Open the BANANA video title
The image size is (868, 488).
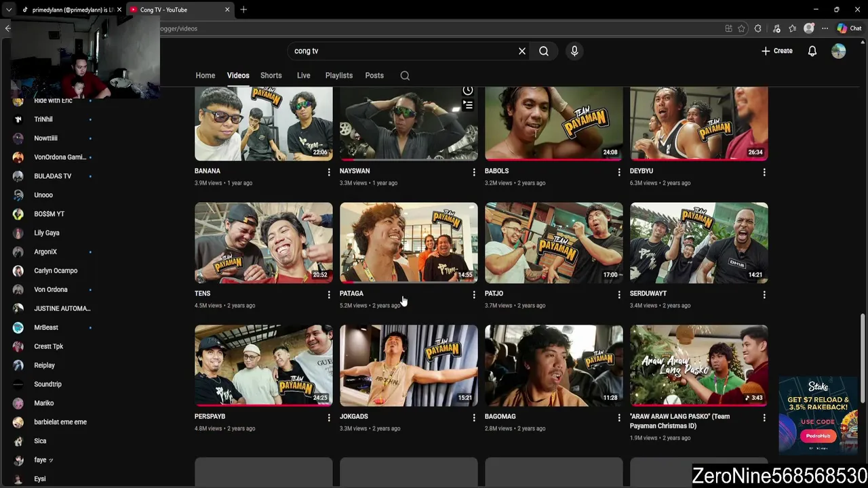pos(208,171)
